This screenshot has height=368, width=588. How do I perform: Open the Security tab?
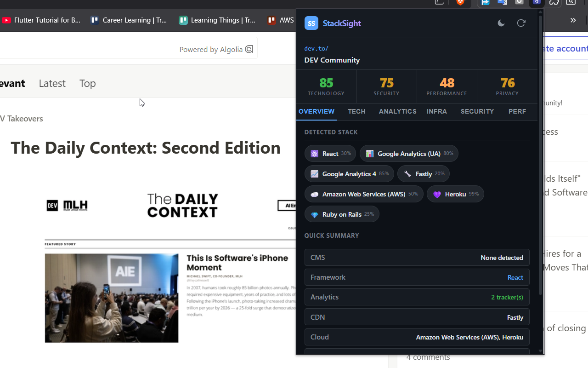coord(477,111)
